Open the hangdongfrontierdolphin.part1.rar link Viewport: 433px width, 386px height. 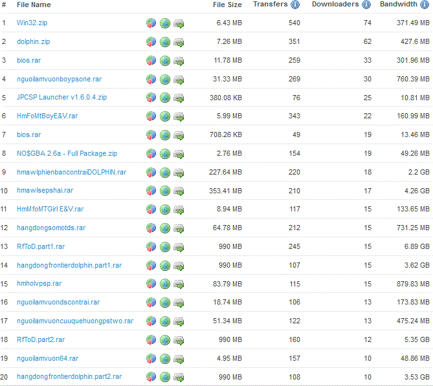coord(69,265)
